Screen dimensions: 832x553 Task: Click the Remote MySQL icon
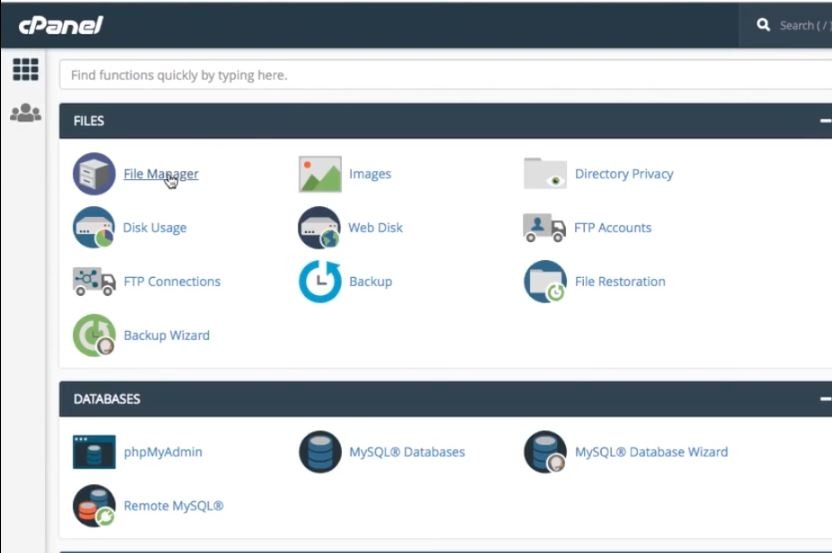[x=94, y=506]
